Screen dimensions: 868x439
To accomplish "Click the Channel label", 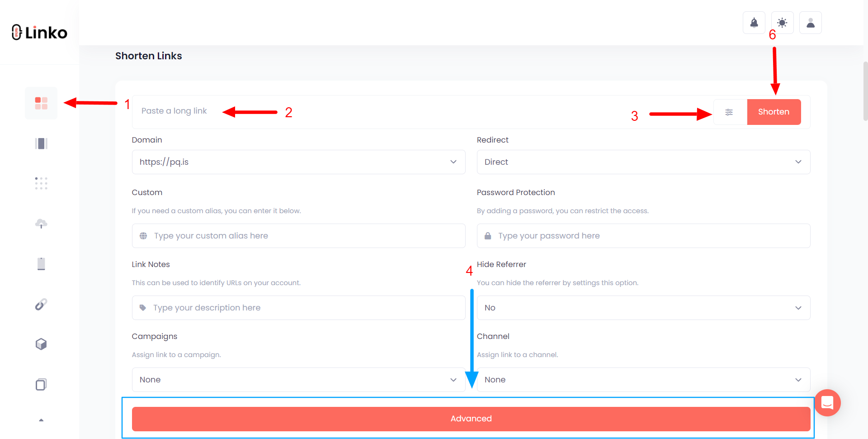I will [x=493, y=336].
